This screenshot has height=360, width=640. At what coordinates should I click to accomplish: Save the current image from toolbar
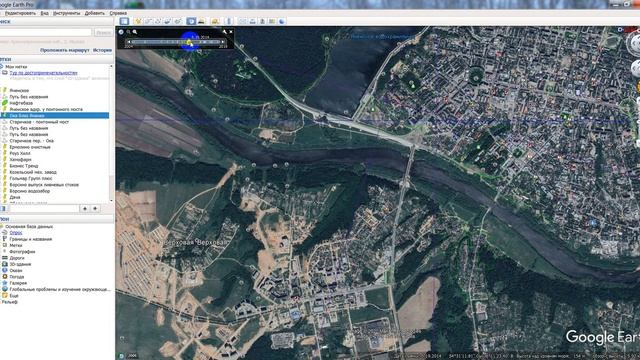coord(262,21)
